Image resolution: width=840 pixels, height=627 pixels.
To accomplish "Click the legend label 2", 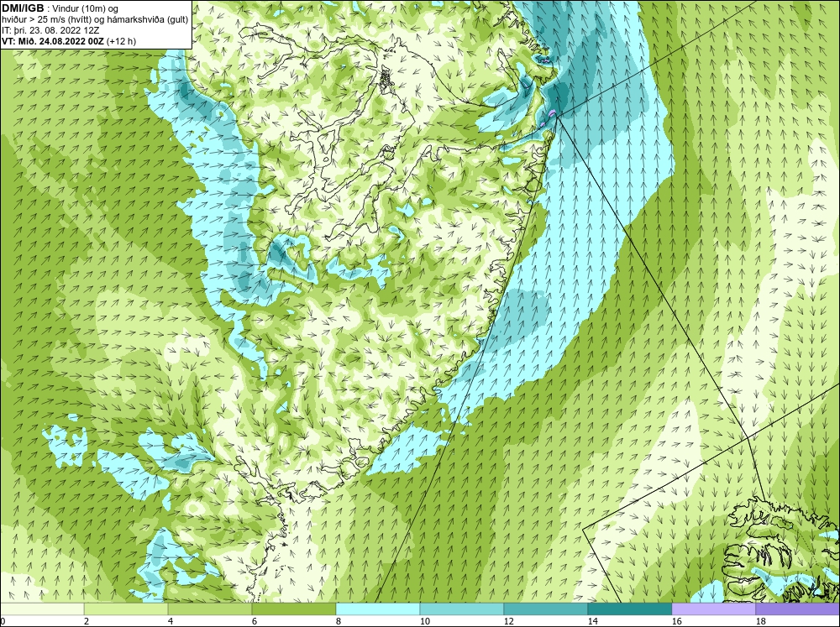I will (87, 621).
